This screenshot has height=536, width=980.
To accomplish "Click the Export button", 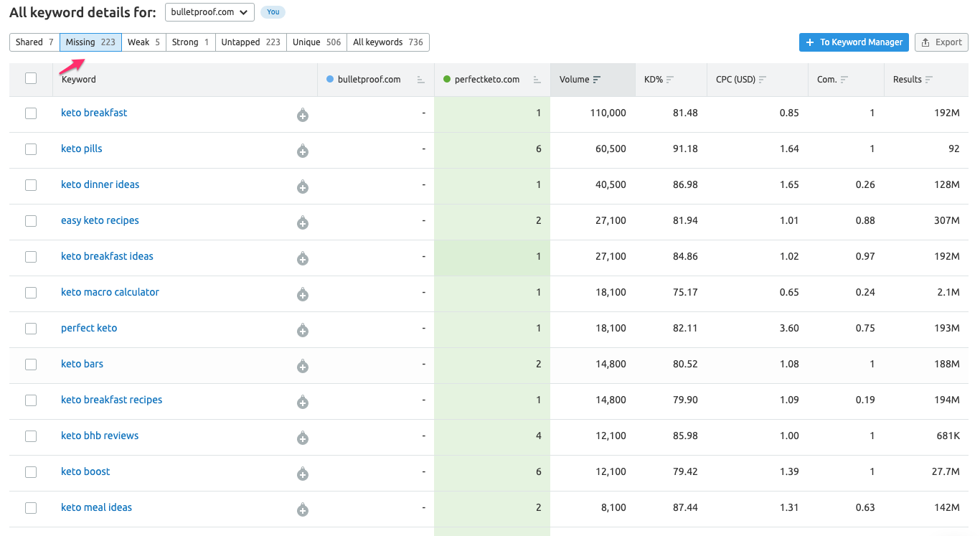I will click(x=941, y=42).
